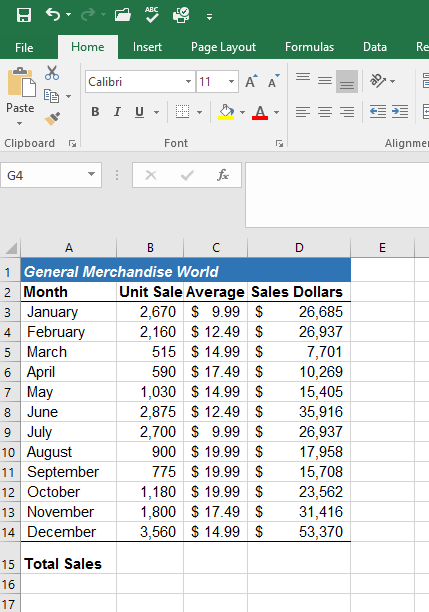The width and height of the screenshot is (429, 612).
Task: Select row 1 header
Action: point(8,272)
